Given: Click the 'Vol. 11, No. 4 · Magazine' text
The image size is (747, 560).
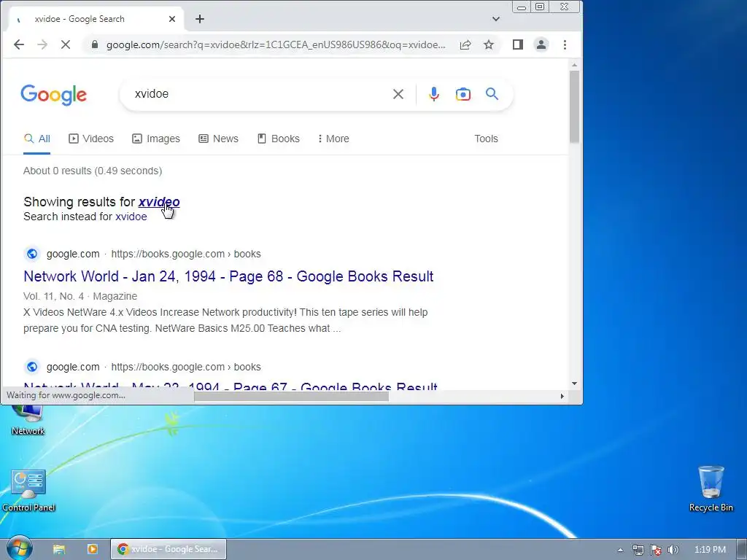Looking at the screenshot, I should pos(80,296).
